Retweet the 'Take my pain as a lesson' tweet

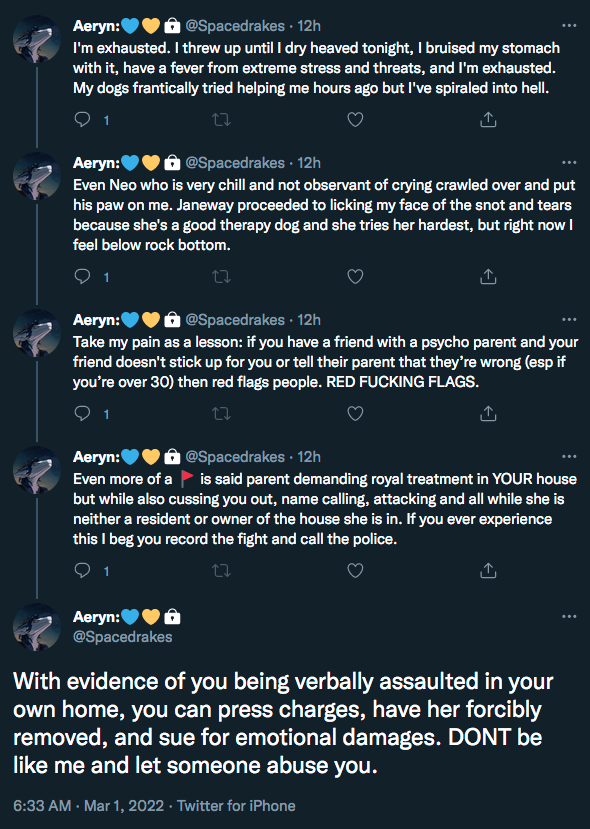point(222,413)
